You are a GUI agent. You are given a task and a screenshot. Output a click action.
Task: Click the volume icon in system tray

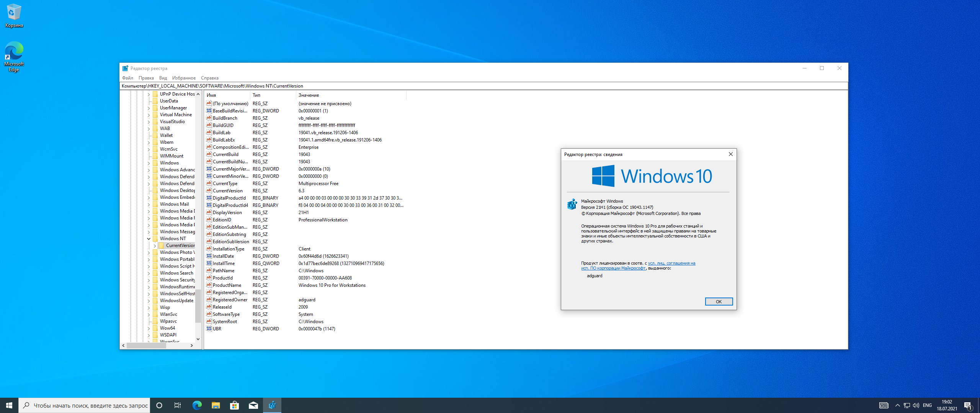tap(916, 405)
